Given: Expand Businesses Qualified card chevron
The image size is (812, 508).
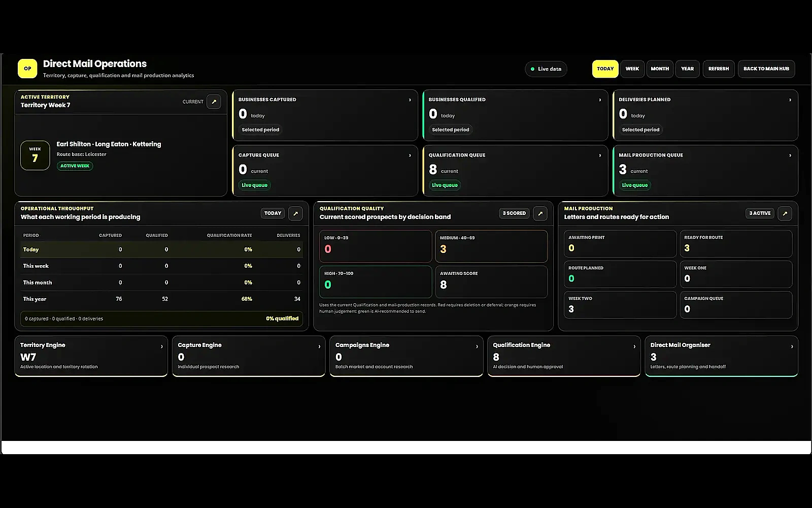Looking at the screenshot, I should point(600,100).
